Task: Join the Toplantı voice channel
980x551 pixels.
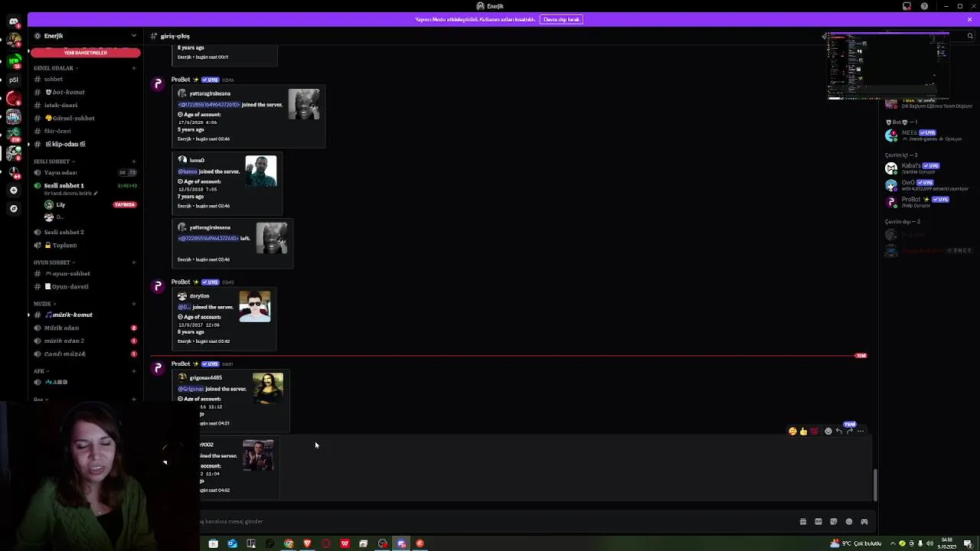Action: pyautogui.click(x=84, y=246)
